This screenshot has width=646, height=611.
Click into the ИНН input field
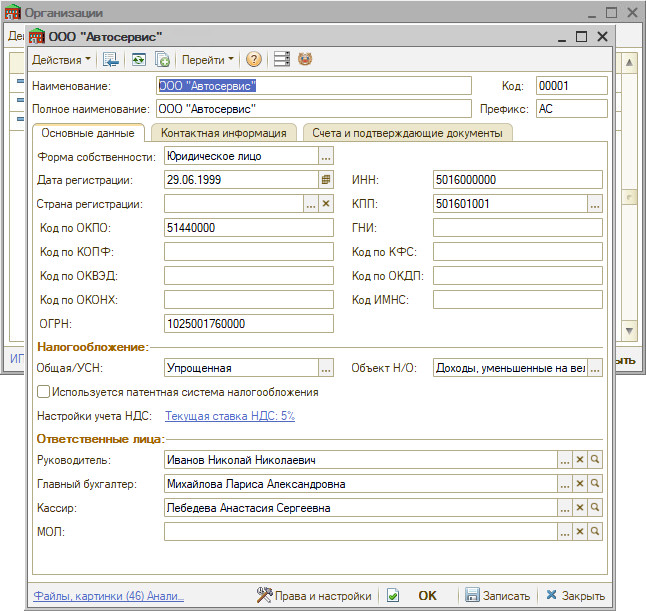517,180
